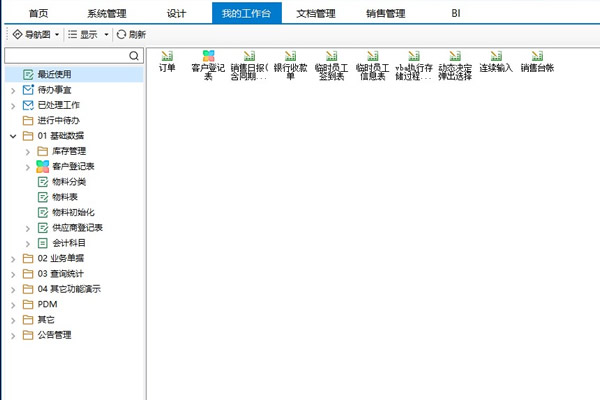600x400 pixels.
Task: Select 最近使用 in the navigation tree
Action: 55,75
